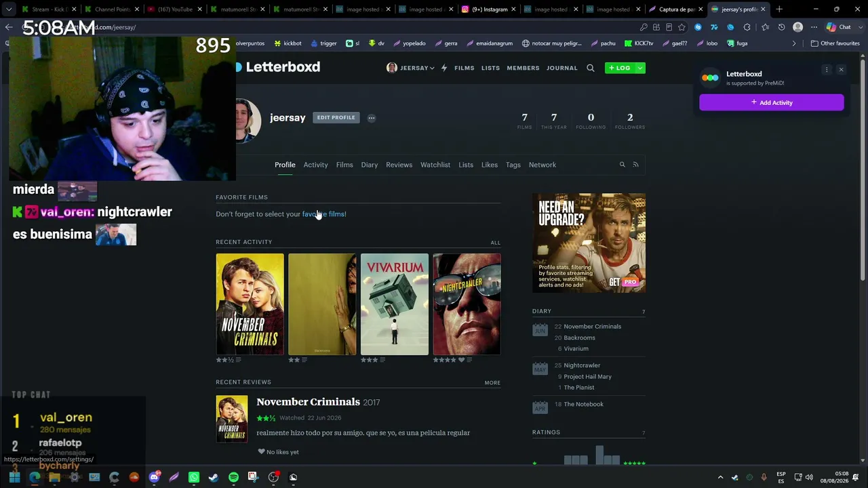Open the November Criminals review title
This screenshot has height=488, width=868.
click(x=308, y=402)
